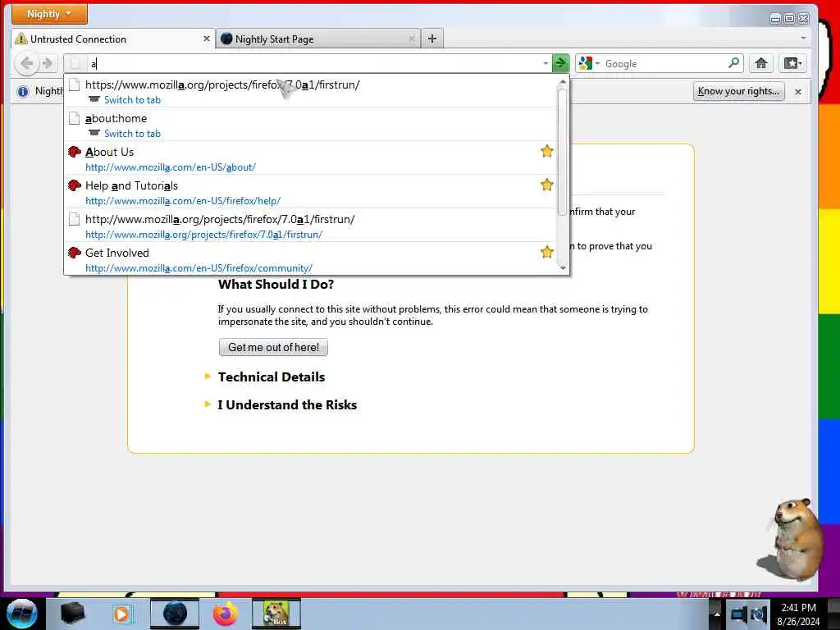Viewport: 840px width, 630px height.
Task: Click the suggestion list scroll up arrow
Action: [563, 82]
